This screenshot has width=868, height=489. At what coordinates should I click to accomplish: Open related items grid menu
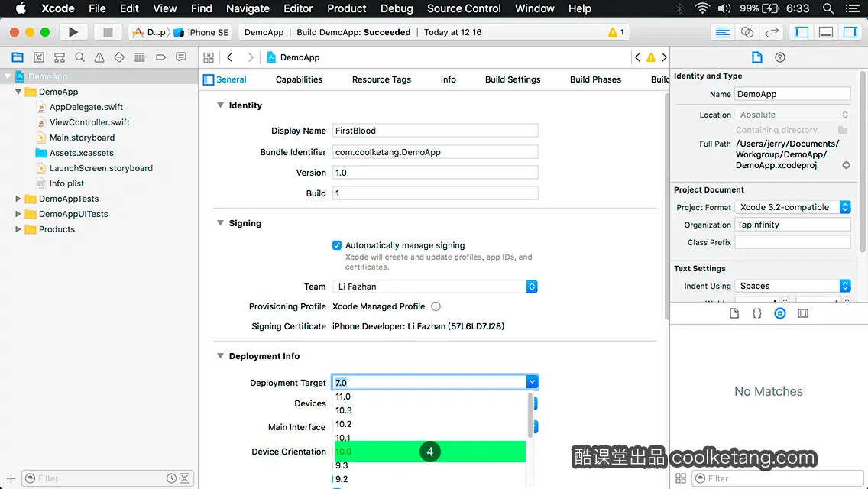[x=209, y=57]
